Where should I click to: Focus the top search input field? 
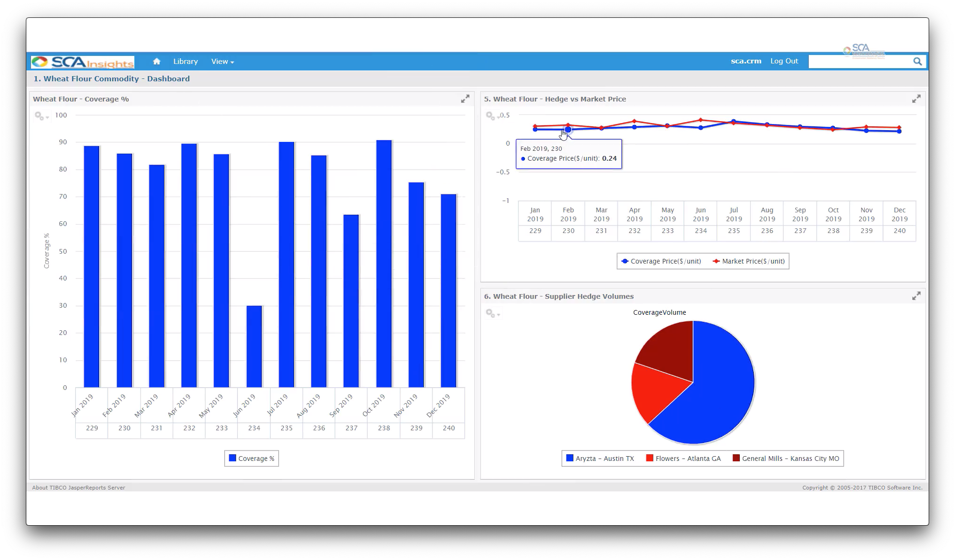click(861, 61)
